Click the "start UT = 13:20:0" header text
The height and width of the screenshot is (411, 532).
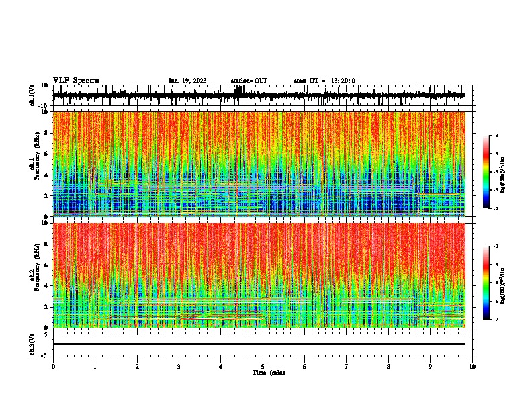coord(324,81)
